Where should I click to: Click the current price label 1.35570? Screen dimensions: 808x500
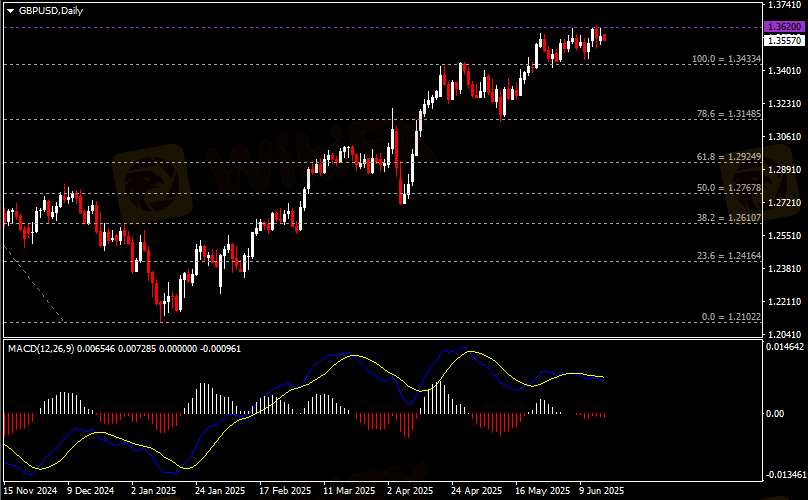pyautogui.click(x=784, y=40)
